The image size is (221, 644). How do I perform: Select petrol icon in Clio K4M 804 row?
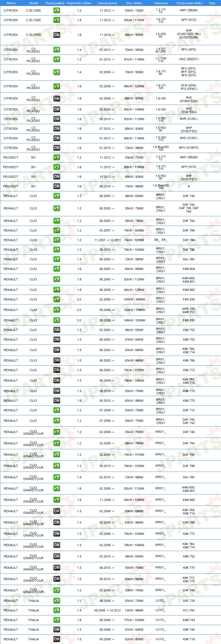point(57,269)
